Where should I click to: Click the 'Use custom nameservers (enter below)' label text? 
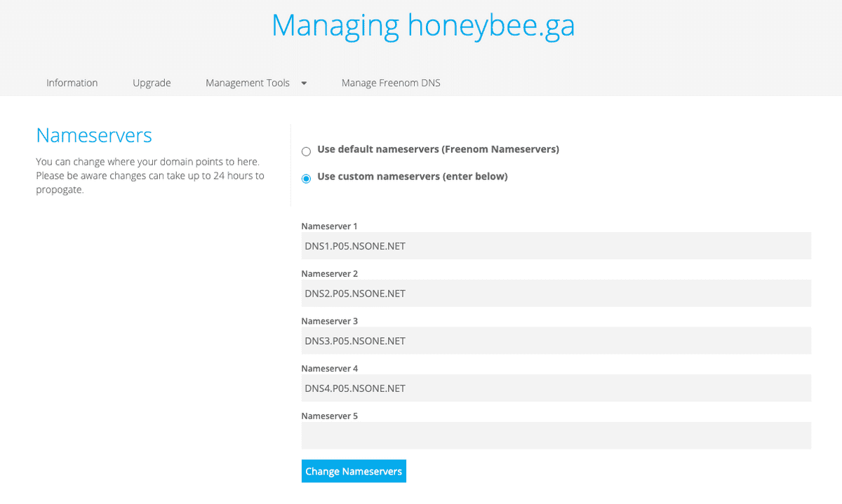(412, 177)
